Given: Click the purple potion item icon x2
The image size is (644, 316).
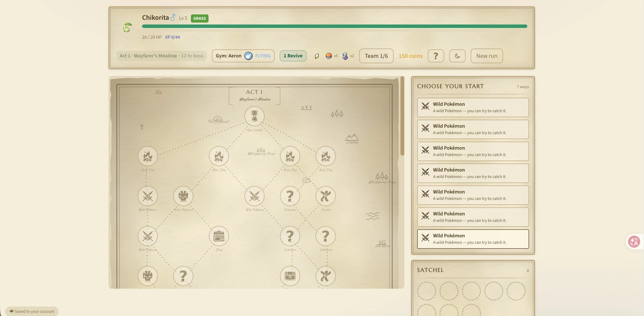Looking at the screenshot, I should point(345,56).
